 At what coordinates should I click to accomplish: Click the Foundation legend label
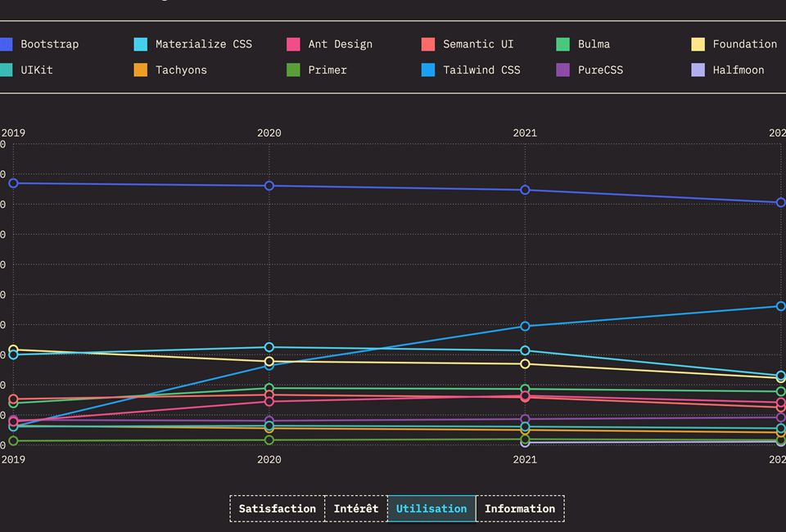point(745,44)
